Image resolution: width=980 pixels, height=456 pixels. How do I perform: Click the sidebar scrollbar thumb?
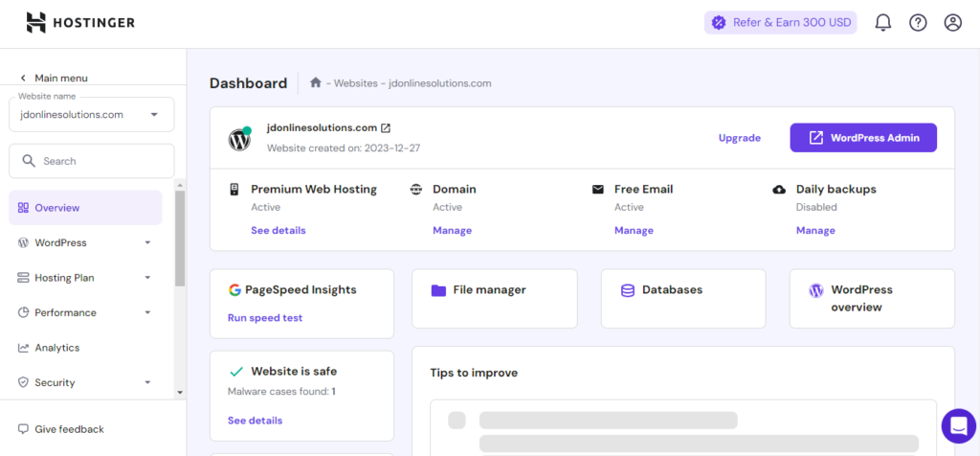coord(180,239)
